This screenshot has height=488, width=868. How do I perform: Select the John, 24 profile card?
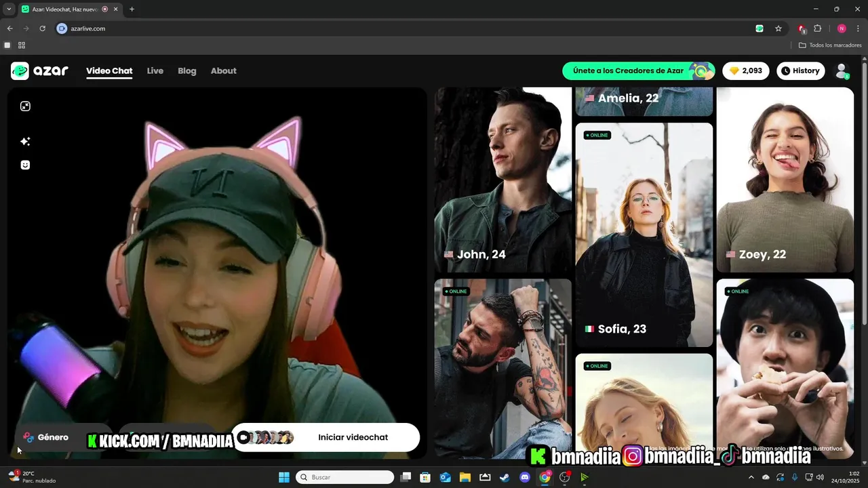click(x=503, y=180)
